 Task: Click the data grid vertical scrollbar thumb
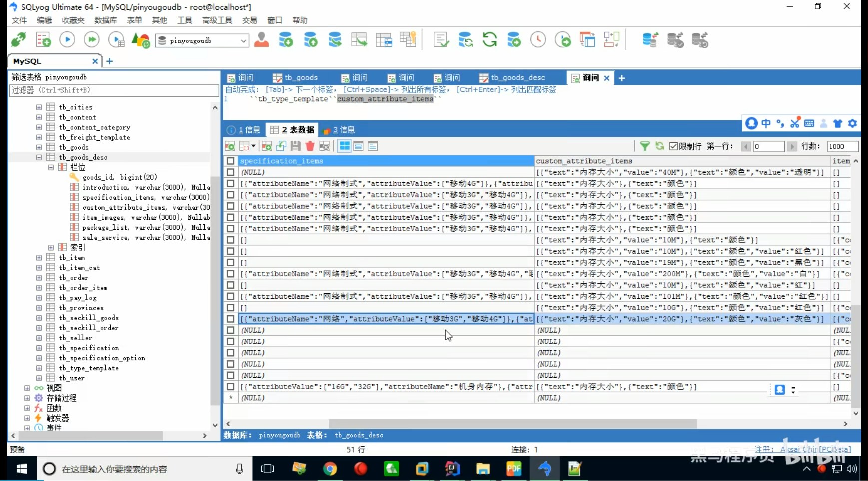point(856,356)
